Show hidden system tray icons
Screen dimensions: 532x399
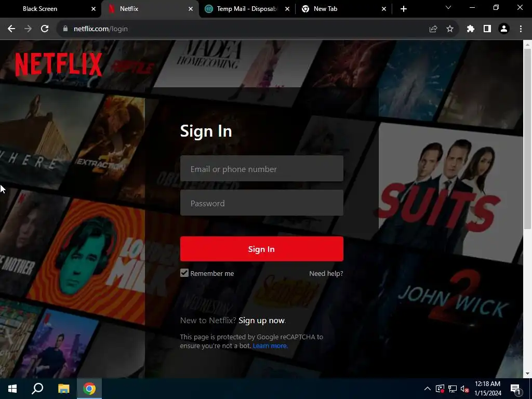(428, 389)
